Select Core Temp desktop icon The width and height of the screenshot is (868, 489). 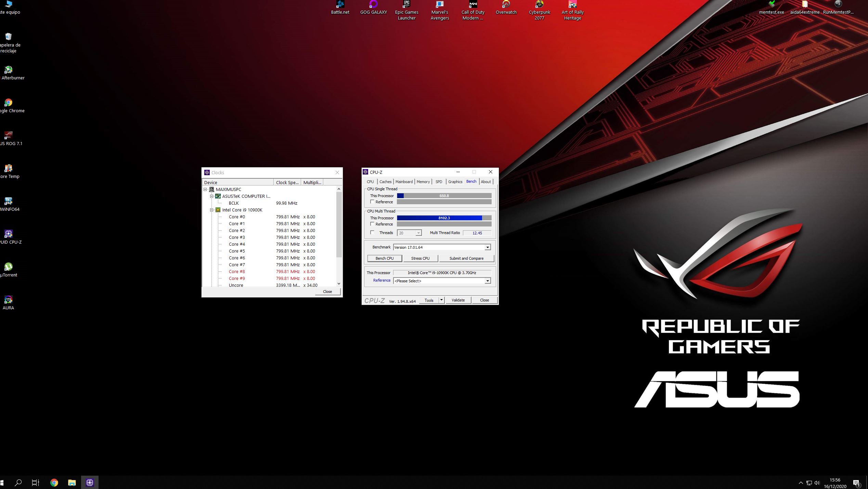(9, 172)
